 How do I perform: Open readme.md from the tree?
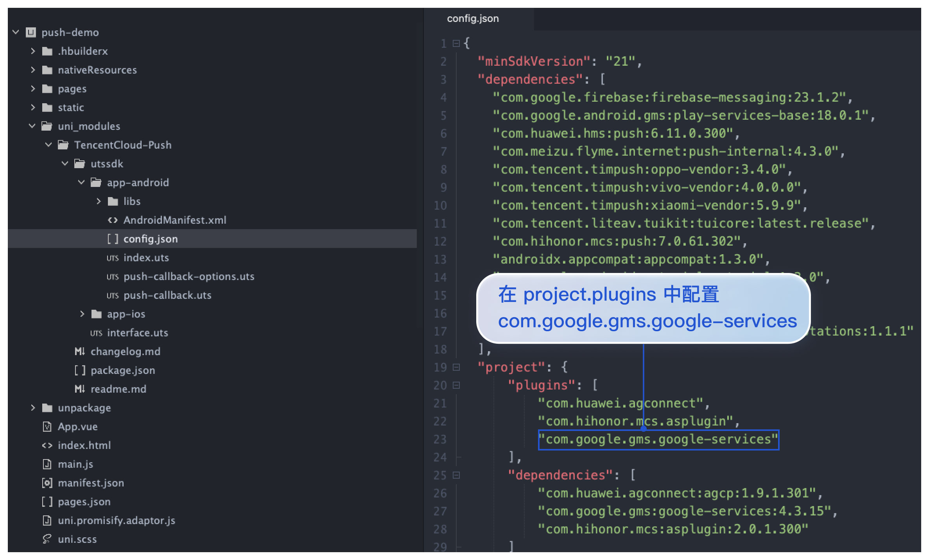(118, 389)
